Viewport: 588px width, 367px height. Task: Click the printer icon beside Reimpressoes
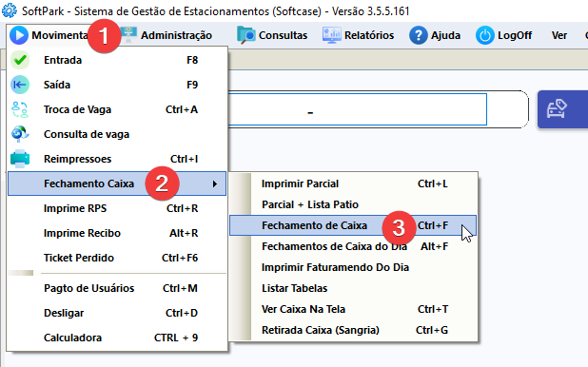(20, 159)
